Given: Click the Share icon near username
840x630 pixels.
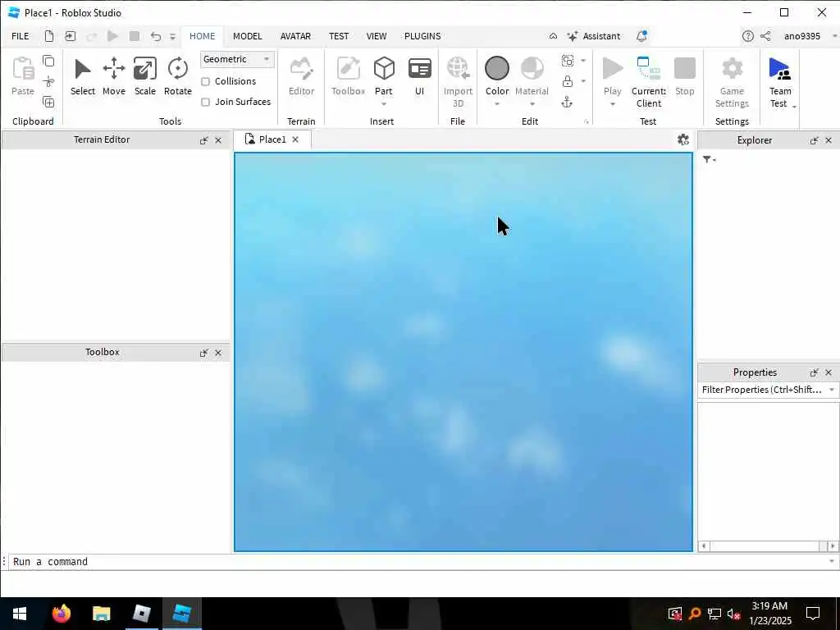Looking at the screenshot, I should [x=765, y=36].
